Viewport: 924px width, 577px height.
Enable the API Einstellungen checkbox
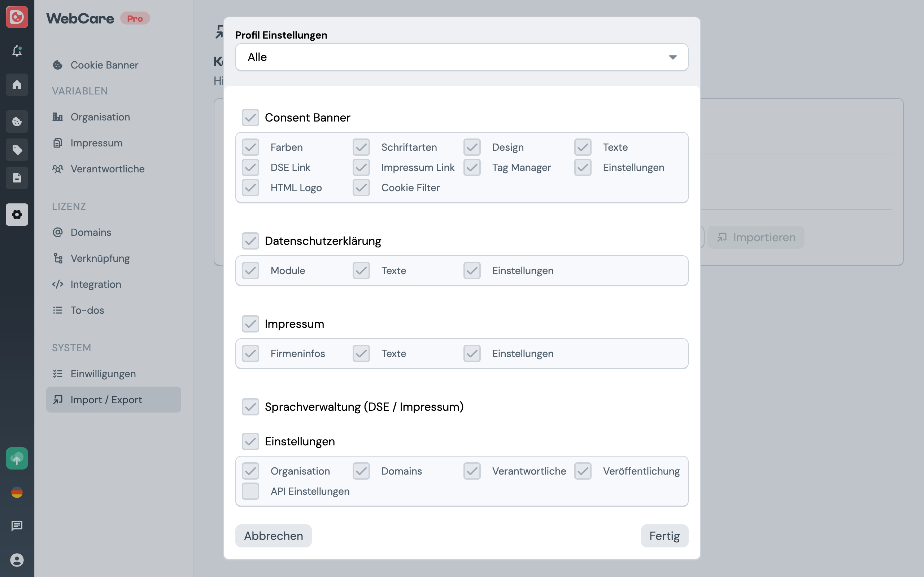250,491
